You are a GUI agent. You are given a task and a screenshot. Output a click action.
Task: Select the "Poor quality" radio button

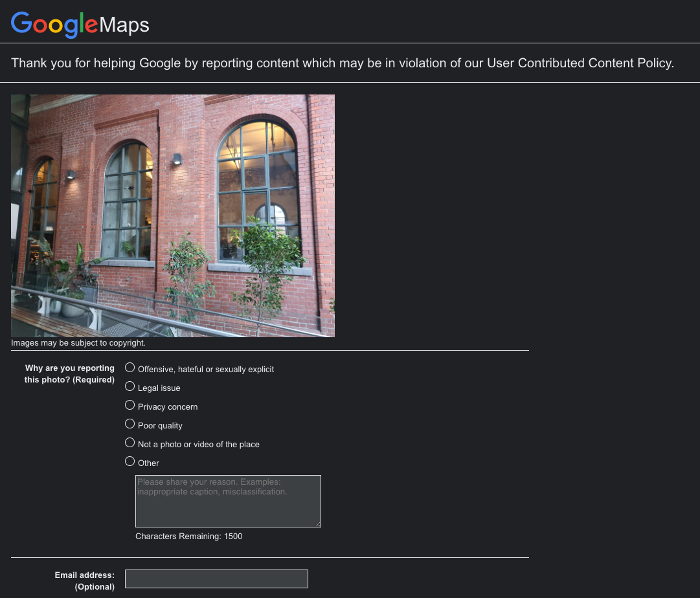point(130,423)
